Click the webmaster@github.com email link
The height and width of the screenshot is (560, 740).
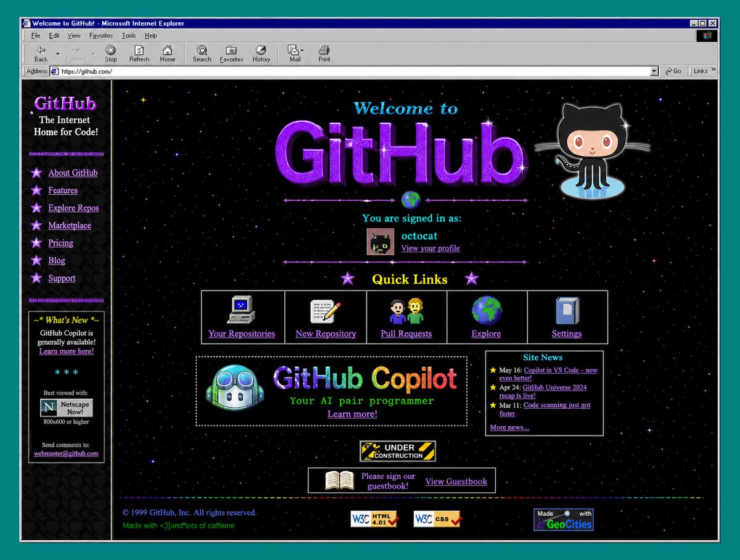click(66, 453)
